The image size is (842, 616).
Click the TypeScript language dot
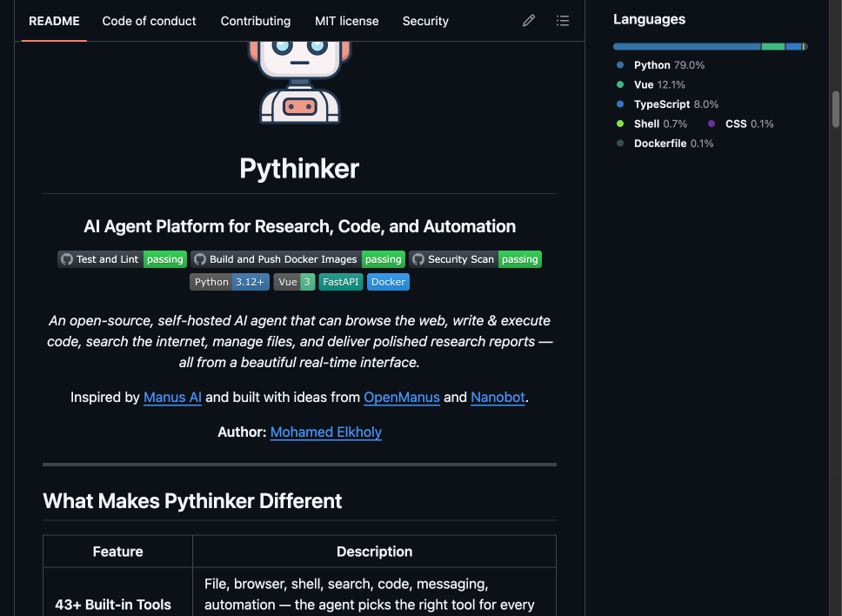pyautogui.click(x=621, y=104)
